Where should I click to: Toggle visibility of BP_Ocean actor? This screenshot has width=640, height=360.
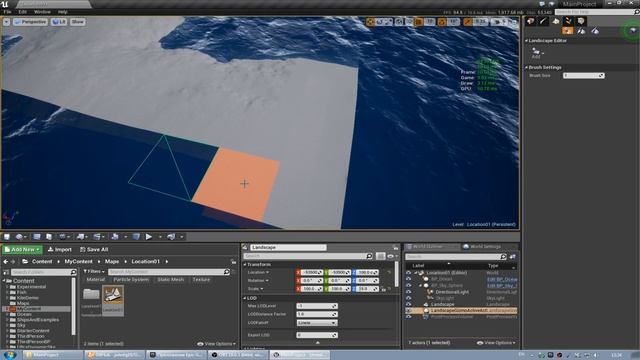click(409, 279)
